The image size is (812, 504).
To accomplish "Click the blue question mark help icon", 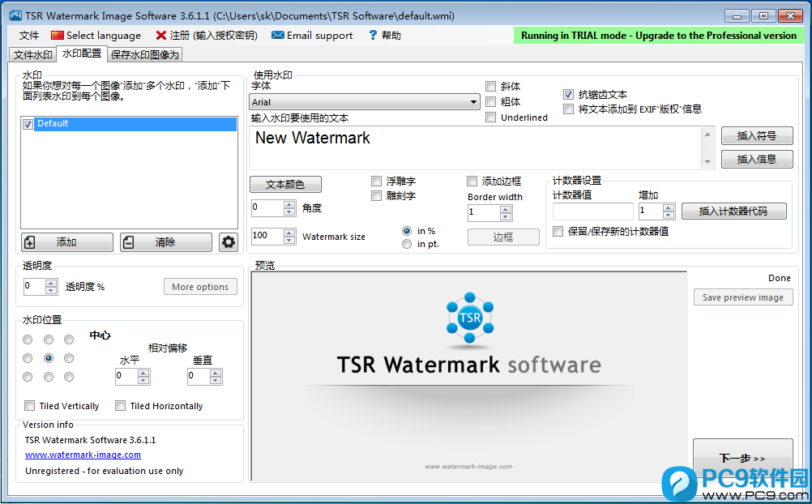I will pos(372,35).
